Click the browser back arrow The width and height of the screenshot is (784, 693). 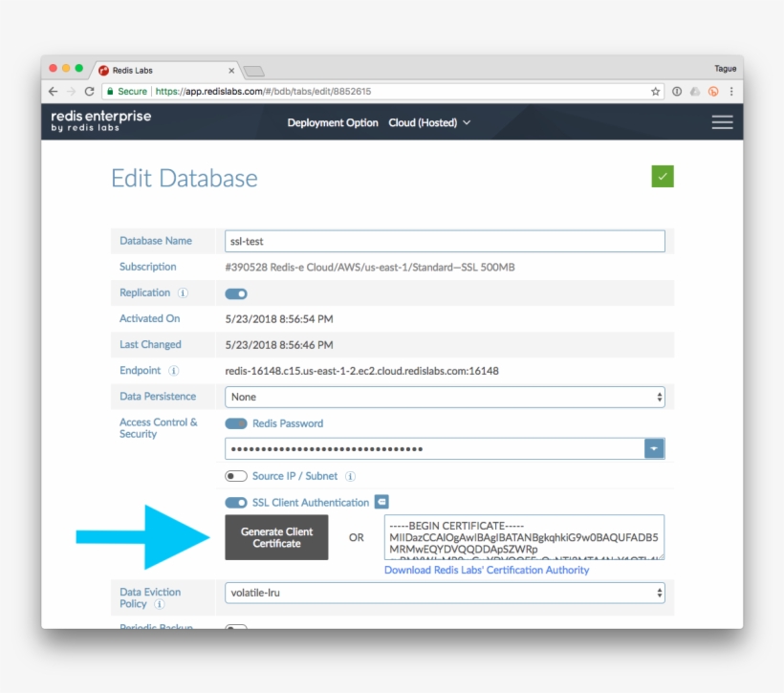pyautogui.click(x=54, y=92)
